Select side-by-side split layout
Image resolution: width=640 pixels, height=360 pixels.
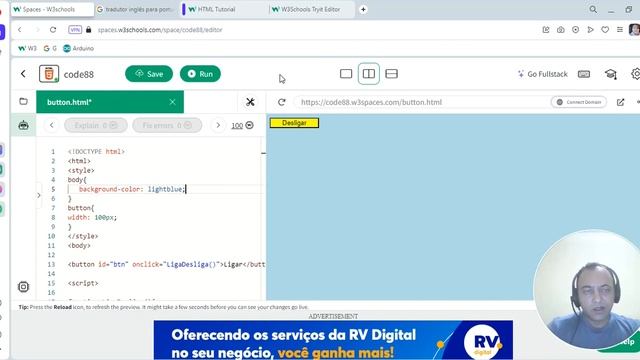[x=369, y=73]
